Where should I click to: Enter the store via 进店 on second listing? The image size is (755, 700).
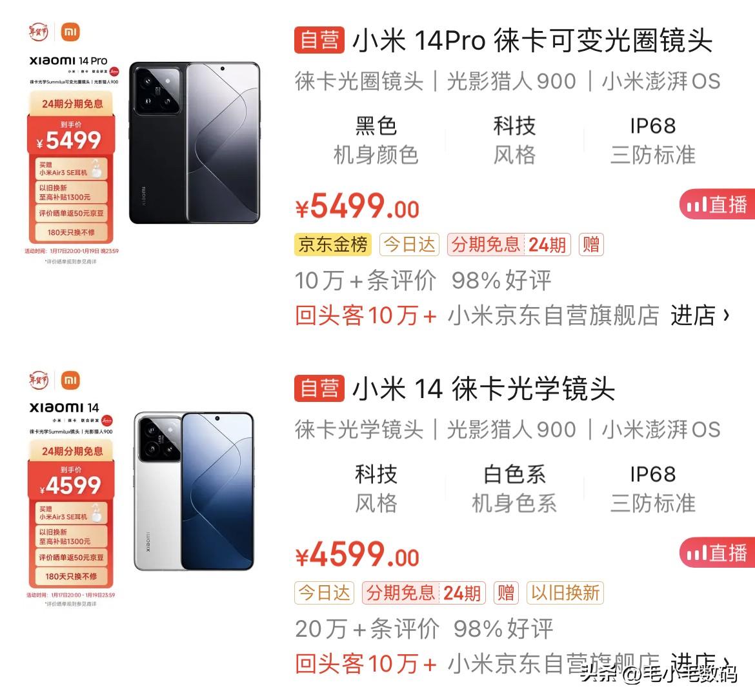click(700, 663)
